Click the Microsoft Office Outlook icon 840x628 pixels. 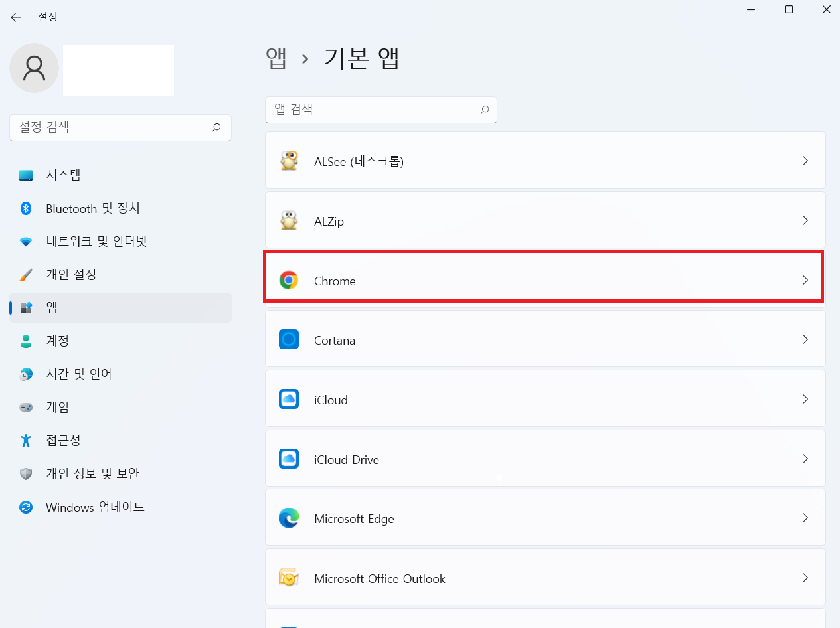click(x=289, y=578)
